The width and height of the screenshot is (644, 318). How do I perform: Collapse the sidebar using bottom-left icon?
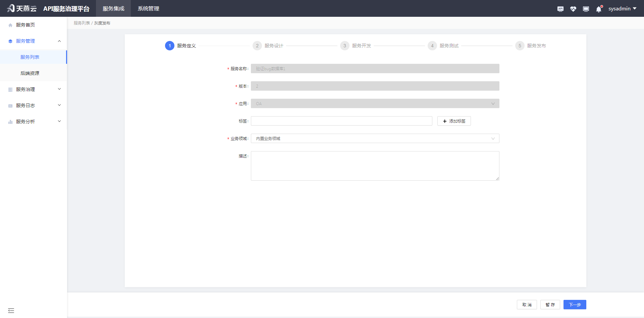click(11, 311)
